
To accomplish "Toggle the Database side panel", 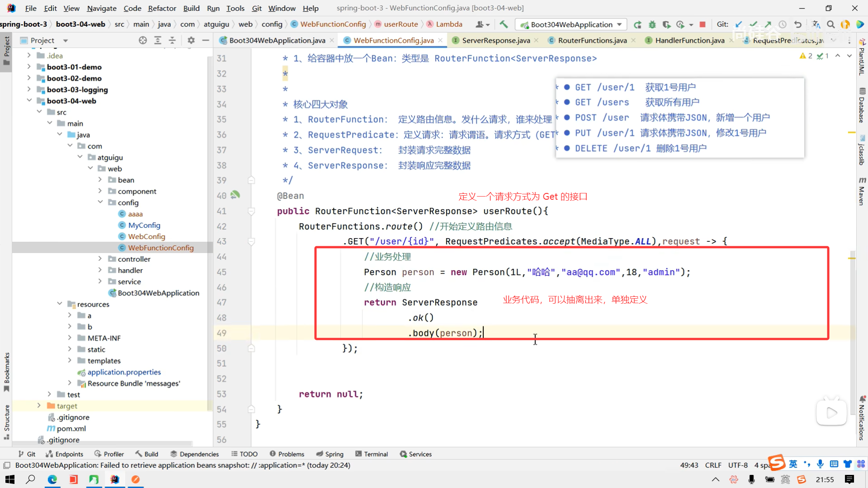I will click(862, 105).
